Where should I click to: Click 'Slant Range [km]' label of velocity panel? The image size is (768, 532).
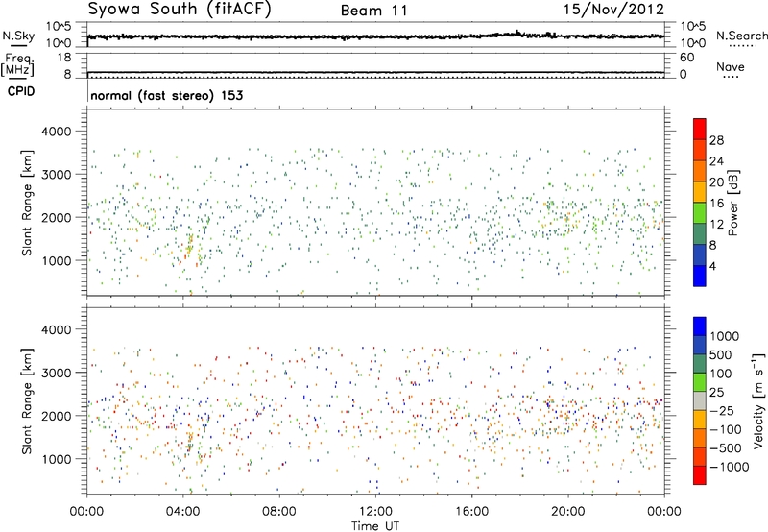coord(27,401)
